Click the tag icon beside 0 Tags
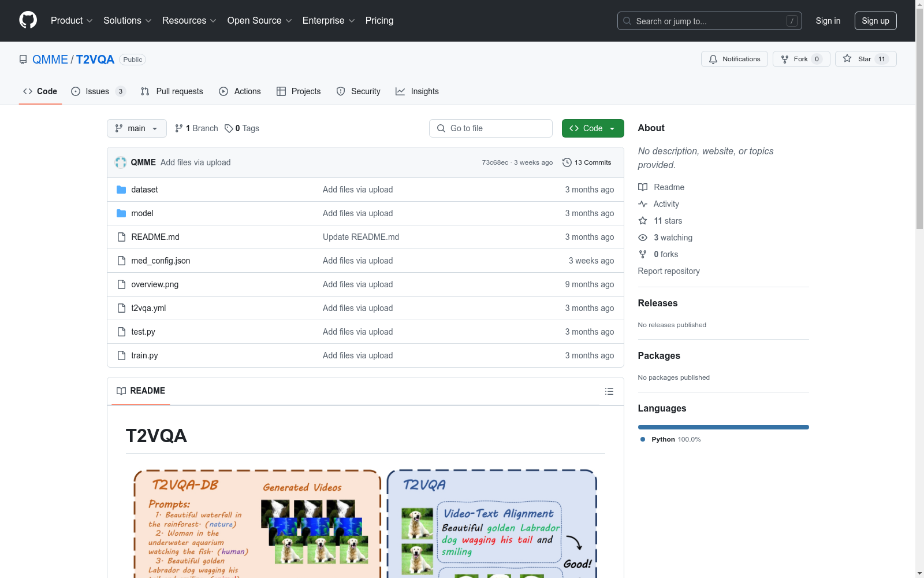Image resolution: width=924 pixels, height=578 pixels. tap(229, 128)
